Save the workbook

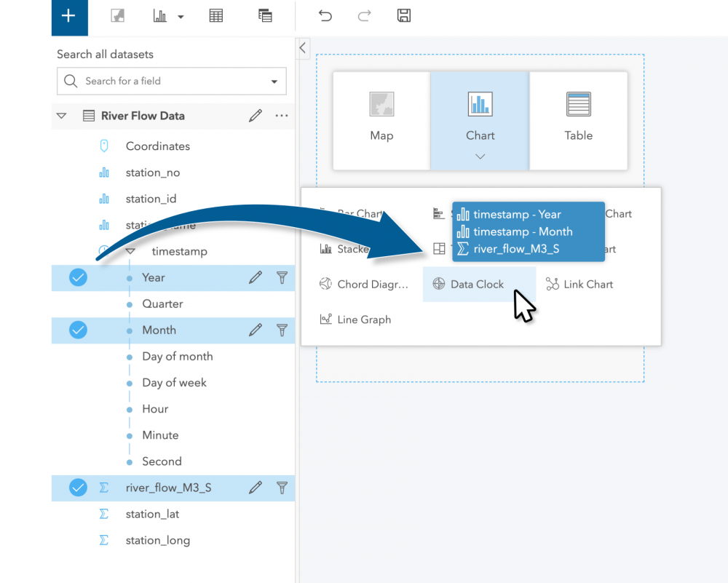click(x=404, y=16)
